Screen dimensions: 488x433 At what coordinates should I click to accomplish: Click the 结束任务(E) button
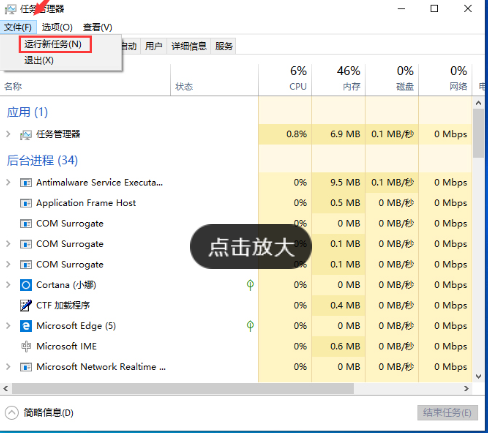click(x=447, y=413)
